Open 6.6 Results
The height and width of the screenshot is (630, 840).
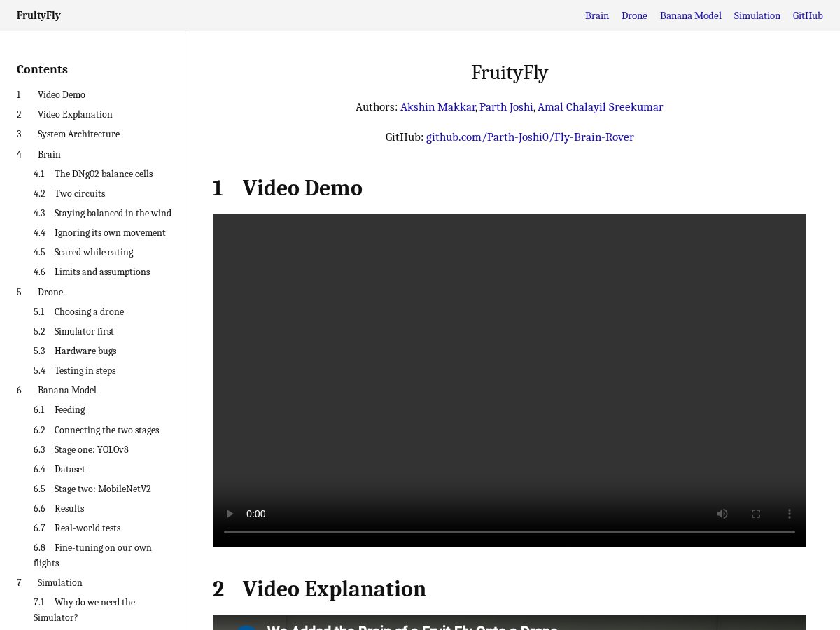click(x=59, y=508)
